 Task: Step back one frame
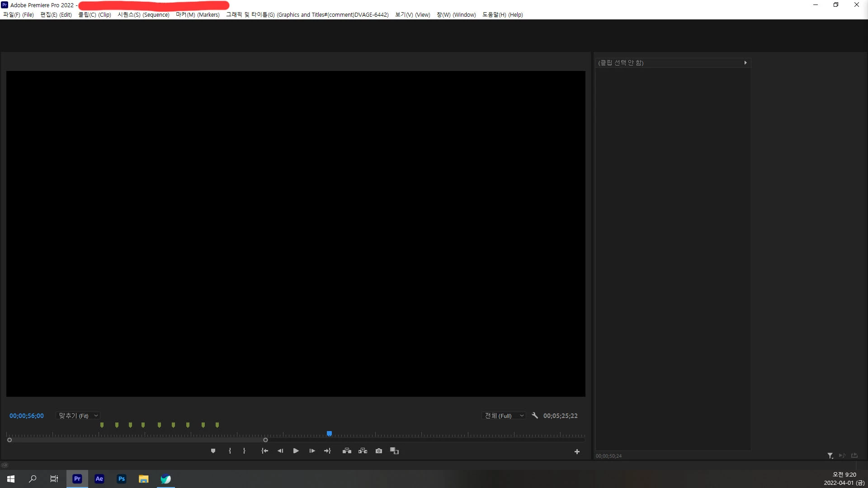(x=280, y=451)
